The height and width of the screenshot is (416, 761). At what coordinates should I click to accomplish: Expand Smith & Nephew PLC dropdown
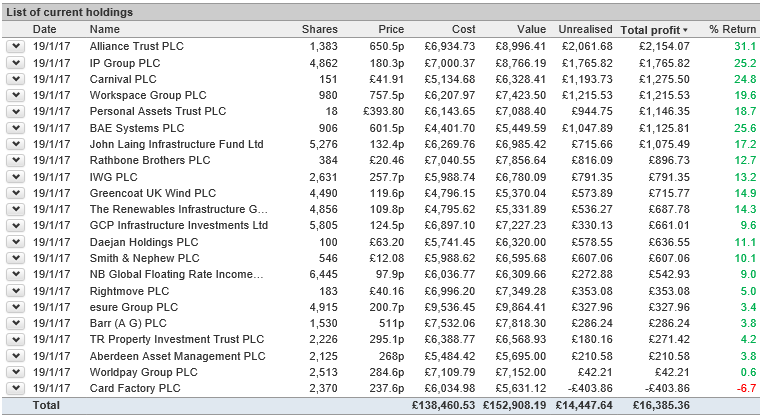click(16, 258)
